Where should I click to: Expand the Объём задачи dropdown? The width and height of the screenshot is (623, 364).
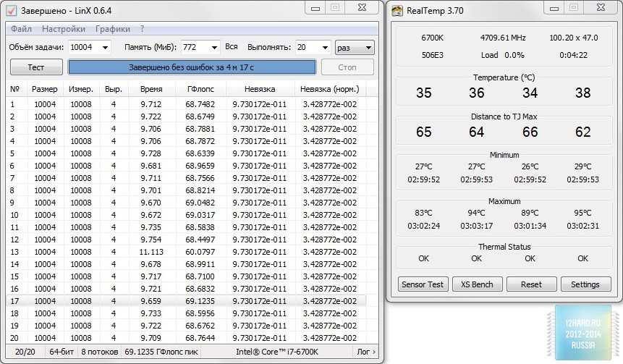[x=103, y=47]
